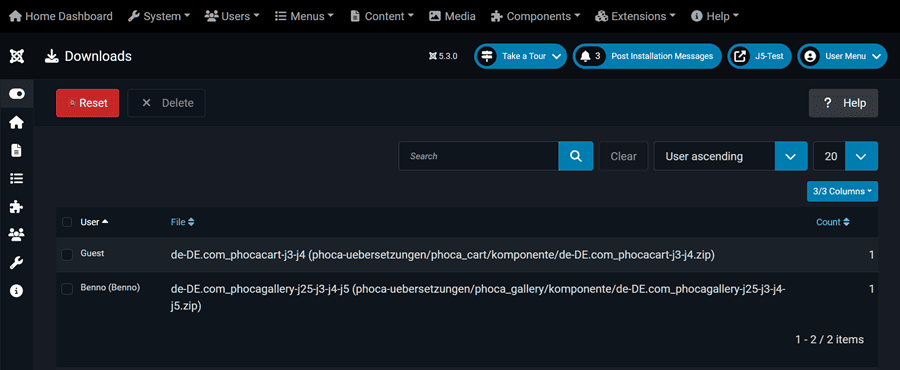
Task: Open the Content top menu
Action: tap(382, 16)
